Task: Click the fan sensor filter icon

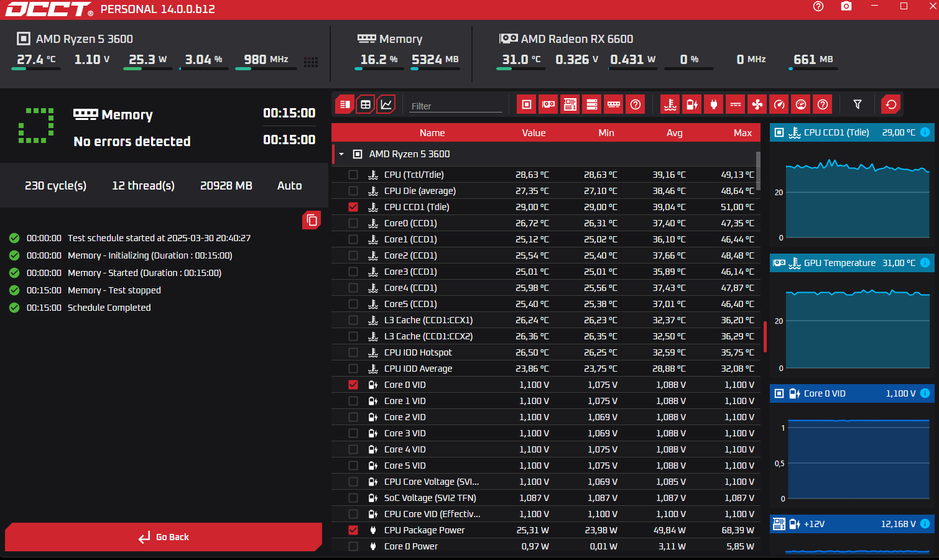Action: 757,104
